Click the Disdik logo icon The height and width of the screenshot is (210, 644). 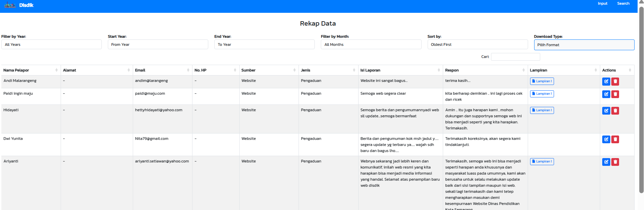pyautogui.click(x=10, y=5)
